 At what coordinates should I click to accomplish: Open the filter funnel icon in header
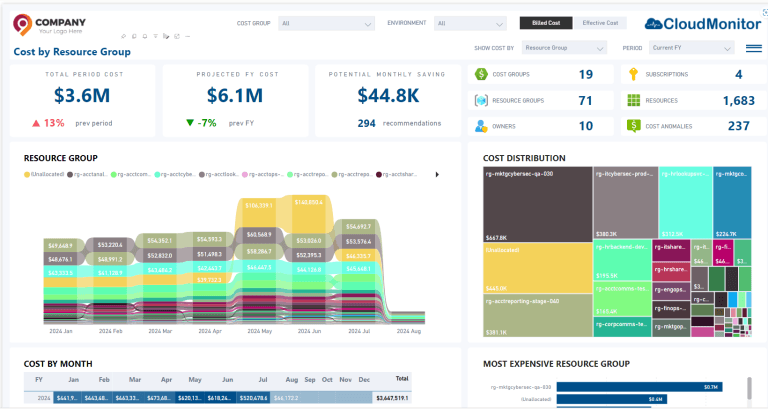pos(156,36)
